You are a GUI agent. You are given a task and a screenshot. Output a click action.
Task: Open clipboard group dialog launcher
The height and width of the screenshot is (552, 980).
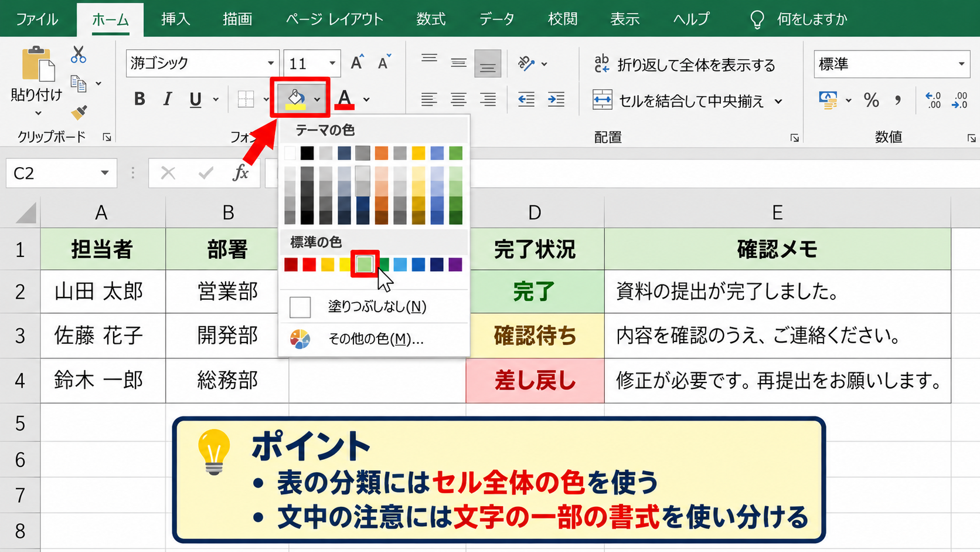pyautogui.click(x=107, y=137)
